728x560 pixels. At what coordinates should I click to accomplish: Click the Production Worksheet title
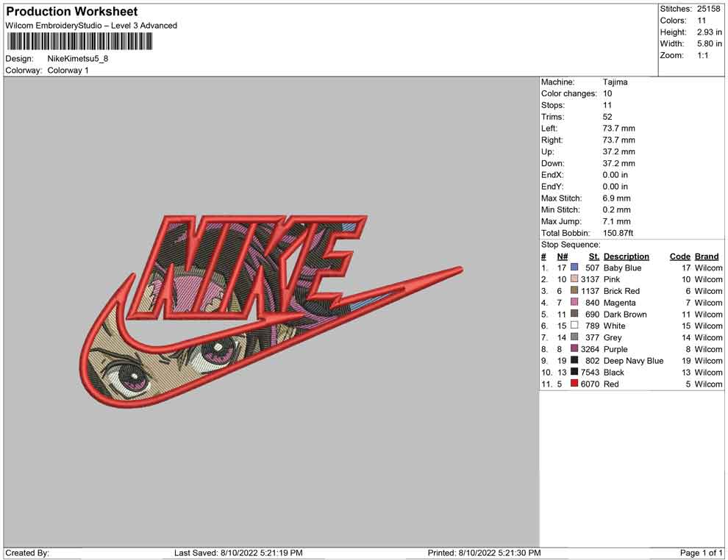pyautogui.click(x=72, y=12)
